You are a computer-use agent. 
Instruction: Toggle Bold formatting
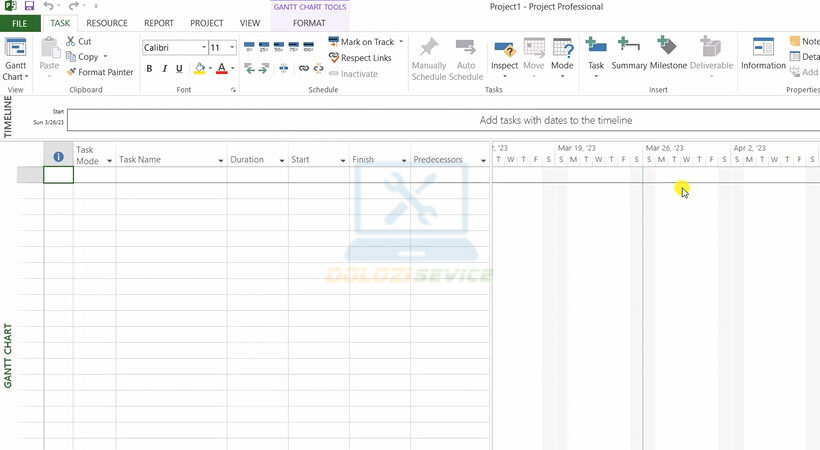(x=149, y=69)
